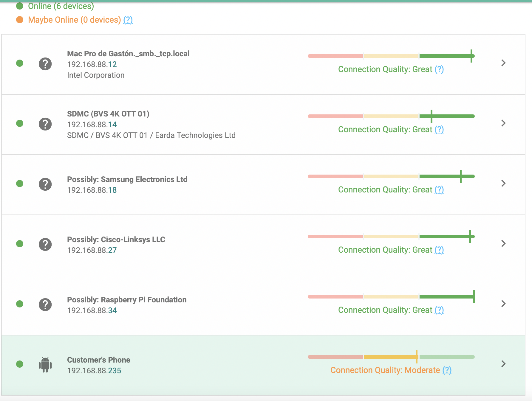Click the Android icon for Customer's Phone
Screen dimensions: 532x401
coord(45,365)
